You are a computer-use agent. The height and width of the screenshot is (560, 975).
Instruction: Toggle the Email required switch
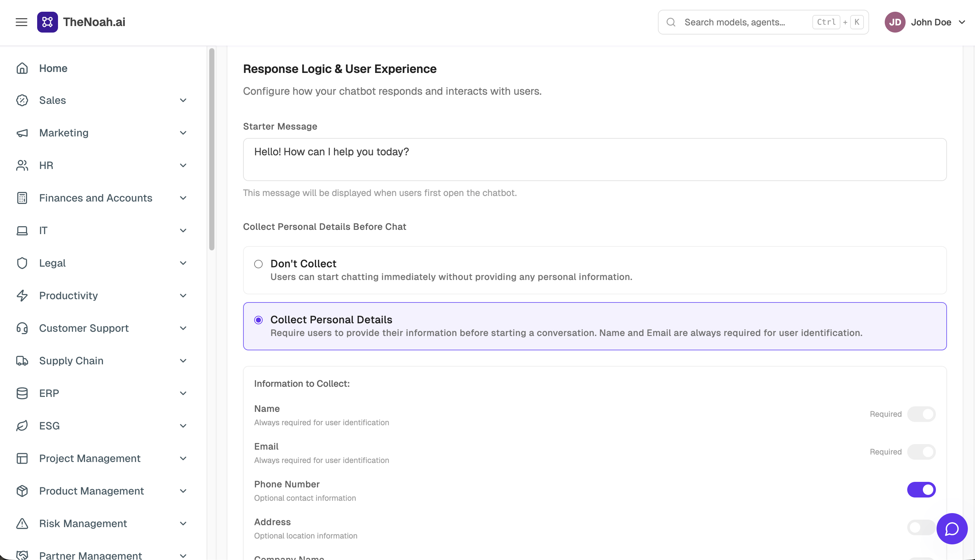click(x=922, y=452)
